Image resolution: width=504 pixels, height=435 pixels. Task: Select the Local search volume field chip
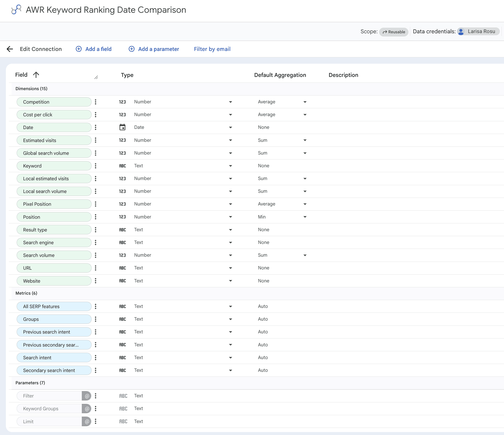click(x=54, y=191)
